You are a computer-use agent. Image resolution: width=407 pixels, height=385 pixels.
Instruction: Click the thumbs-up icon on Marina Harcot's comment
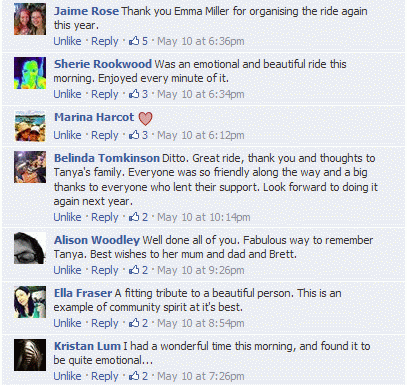(134, 135)
